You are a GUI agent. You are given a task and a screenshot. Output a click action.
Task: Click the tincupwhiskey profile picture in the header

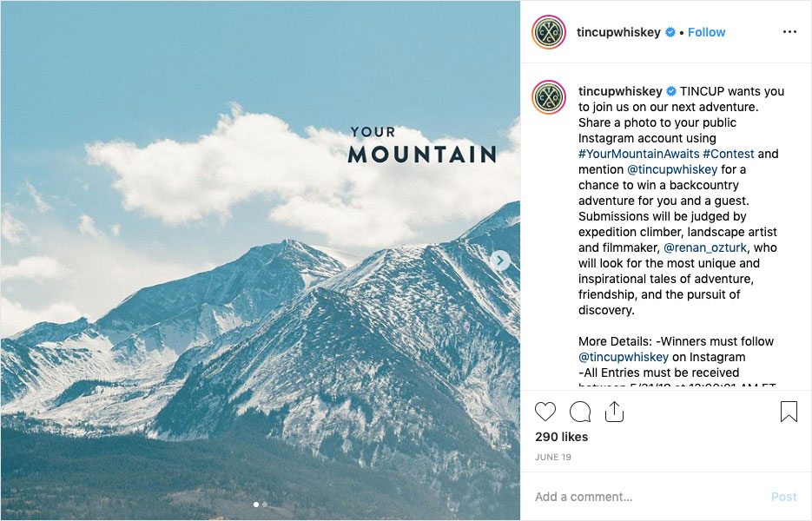tap(547, 31)
